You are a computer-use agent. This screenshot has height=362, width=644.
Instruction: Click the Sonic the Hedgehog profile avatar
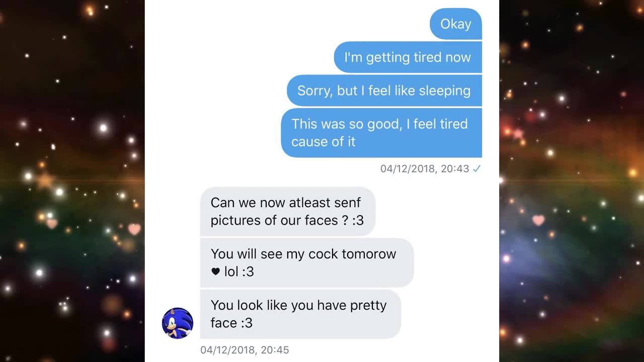(177, 323)
